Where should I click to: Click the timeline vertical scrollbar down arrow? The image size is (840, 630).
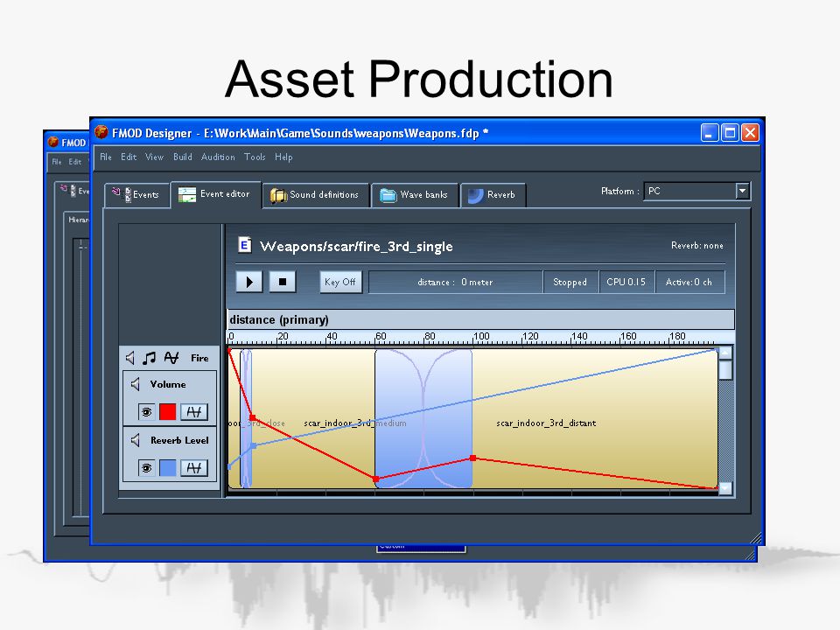[725, 488]
